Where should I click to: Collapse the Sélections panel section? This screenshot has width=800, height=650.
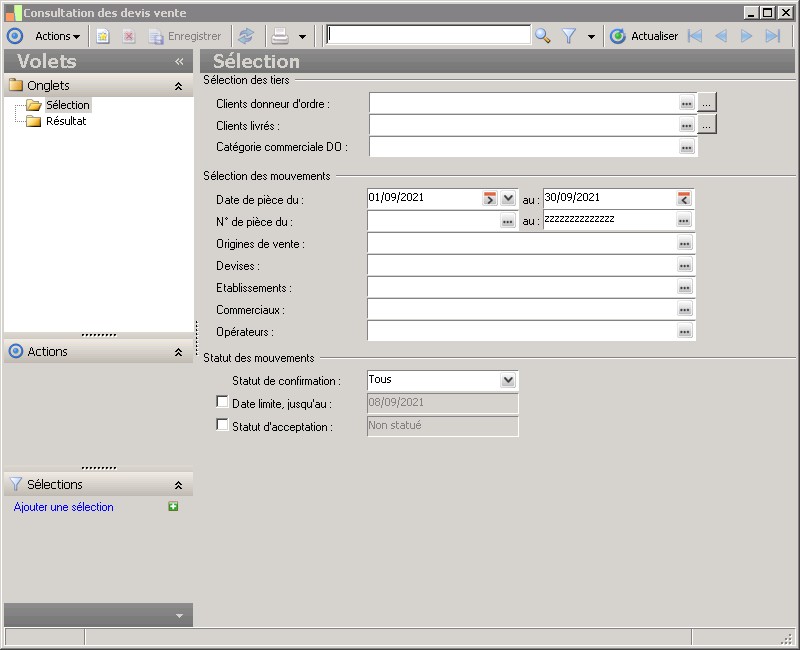pos(178,485)
